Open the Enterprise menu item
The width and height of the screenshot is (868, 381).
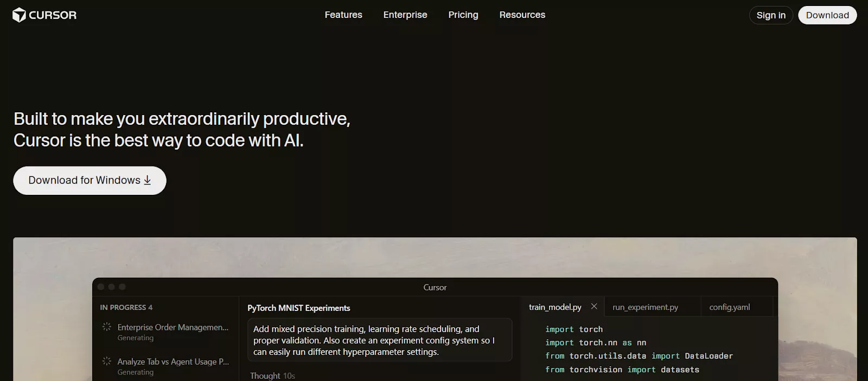point(405,15)
